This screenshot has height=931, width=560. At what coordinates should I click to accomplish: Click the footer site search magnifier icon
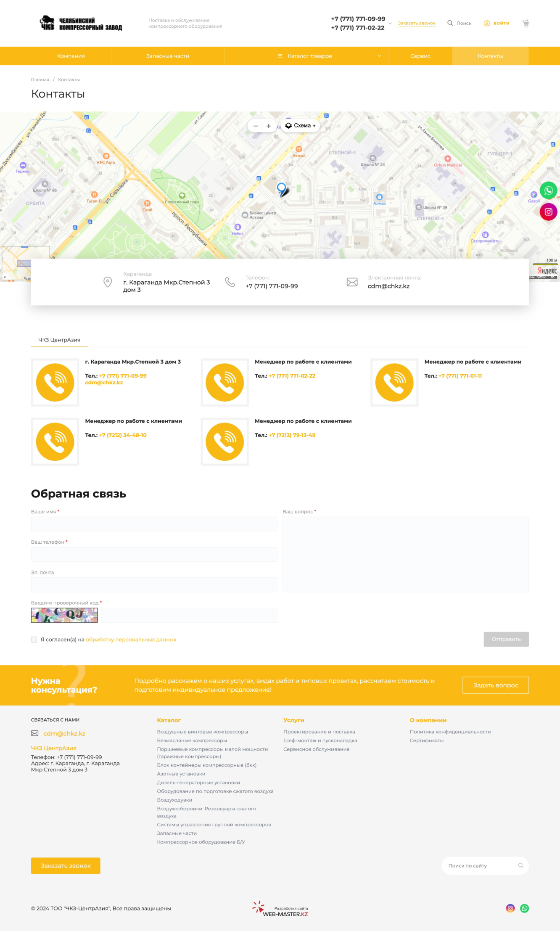[520, 865]
